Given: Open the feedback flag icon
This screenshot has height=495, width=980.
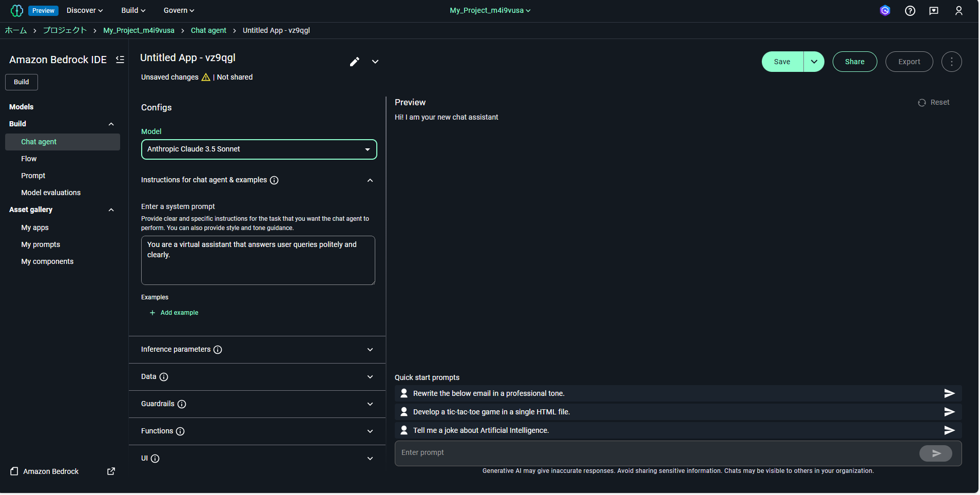Looking at the screenshot, I should click(x=934, y=10).
